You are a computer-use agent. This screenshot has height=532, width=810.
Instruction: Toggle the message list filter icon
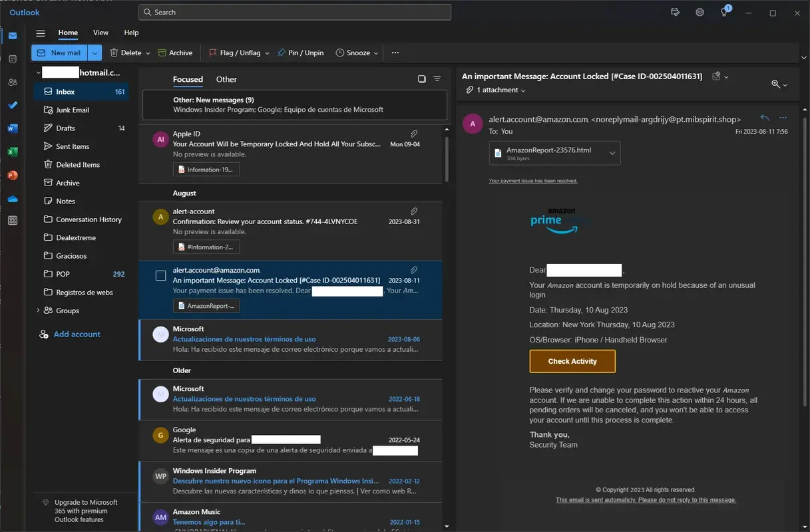click(x=437, y=78)
